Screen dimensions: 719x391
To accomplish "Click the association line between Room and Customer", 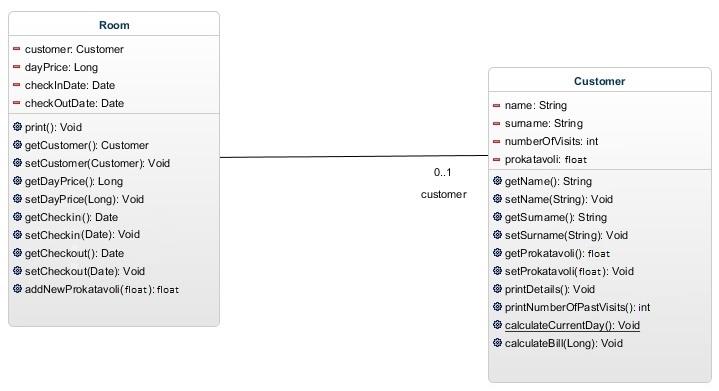I will pos(354,156).
